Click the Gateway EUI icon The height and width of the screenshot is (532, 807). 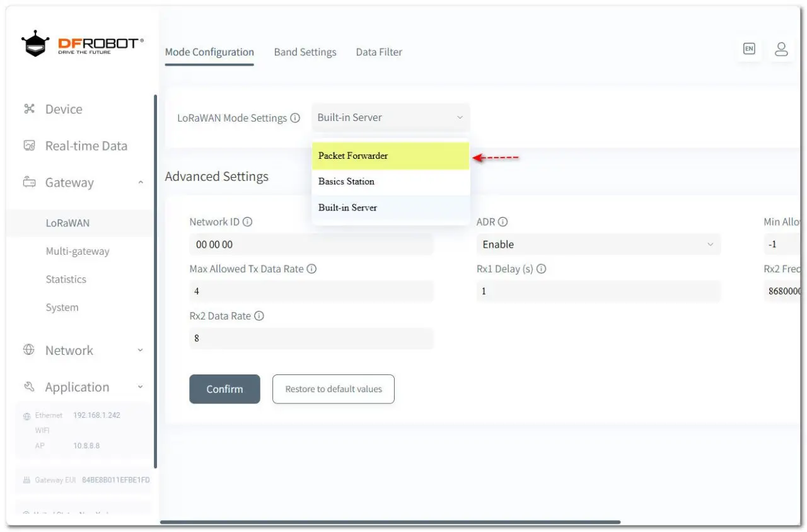(27, 480)
